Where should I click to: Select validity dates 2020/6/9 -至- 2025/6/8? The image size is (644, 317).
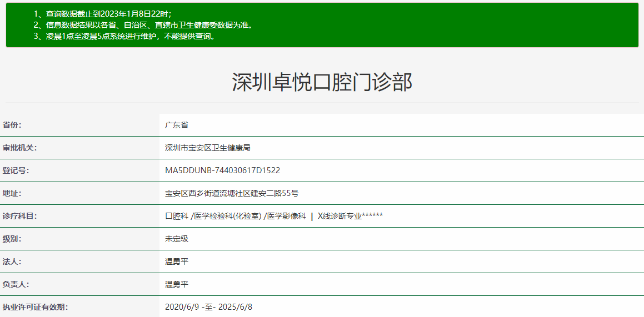click(208, 307)
